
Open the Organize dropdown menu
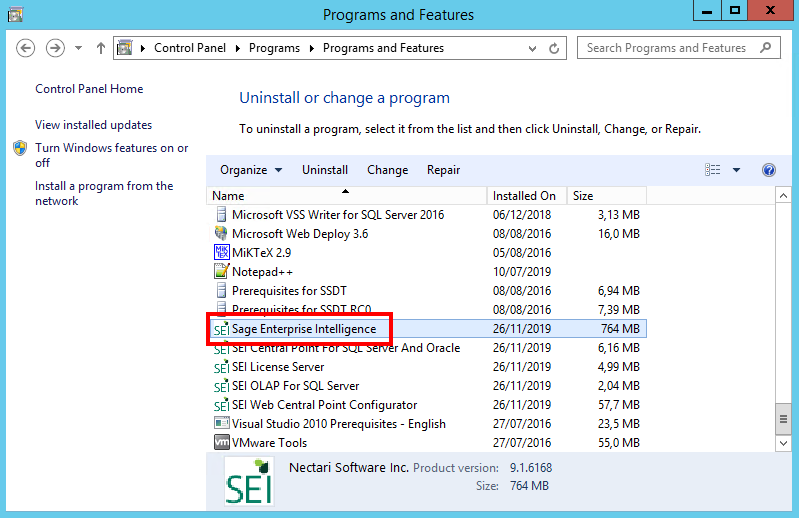pyautogui.click(x=251, y=170)
